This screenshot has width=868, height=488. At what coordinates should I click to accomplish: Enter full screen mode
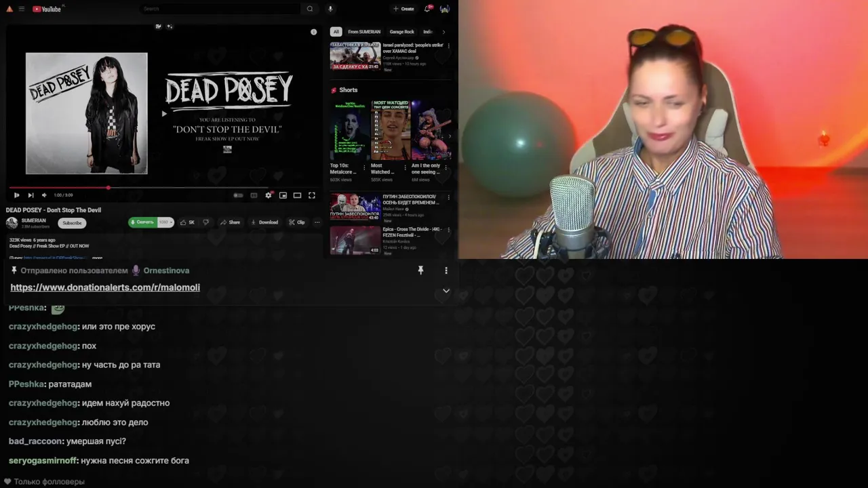[312, 195]
